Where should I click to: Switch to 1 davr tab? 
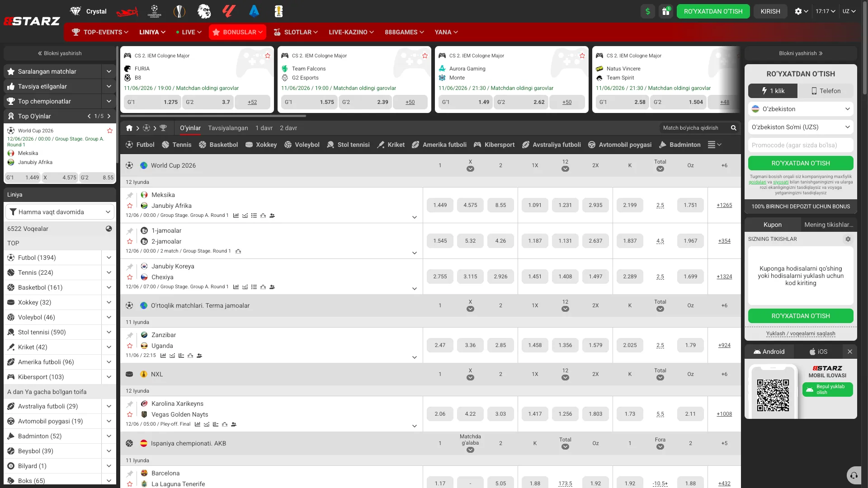[x=264, y=128]
